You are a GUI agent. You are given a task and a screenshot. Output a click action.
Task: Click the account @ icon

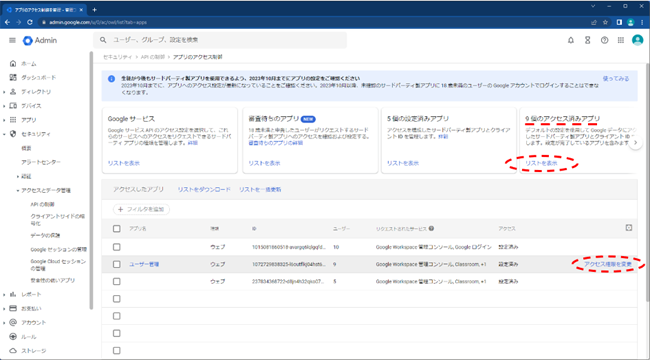13,322
